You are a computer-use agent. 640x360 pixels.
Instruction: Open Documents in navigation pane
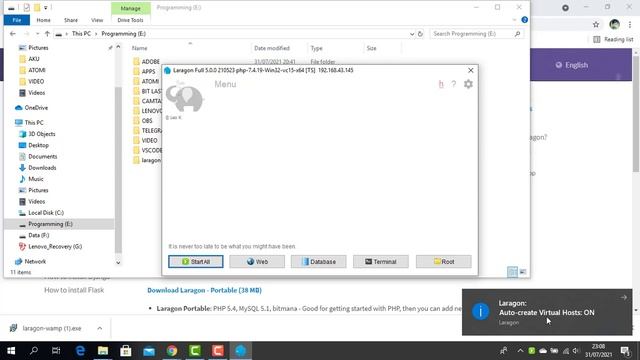tap(42, 156)
